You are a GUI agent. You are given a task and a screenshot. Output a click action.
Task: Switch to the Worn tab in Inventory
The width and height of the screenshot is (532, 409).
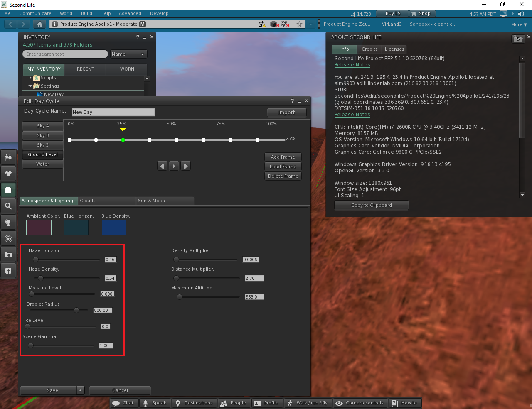tap(127, 69)
